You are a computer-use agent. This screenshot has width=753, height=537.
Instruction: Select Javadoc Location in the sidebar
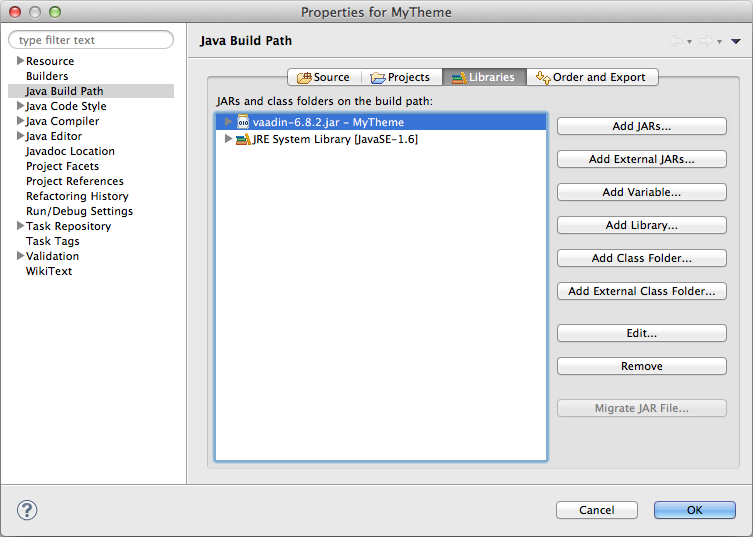70,151
